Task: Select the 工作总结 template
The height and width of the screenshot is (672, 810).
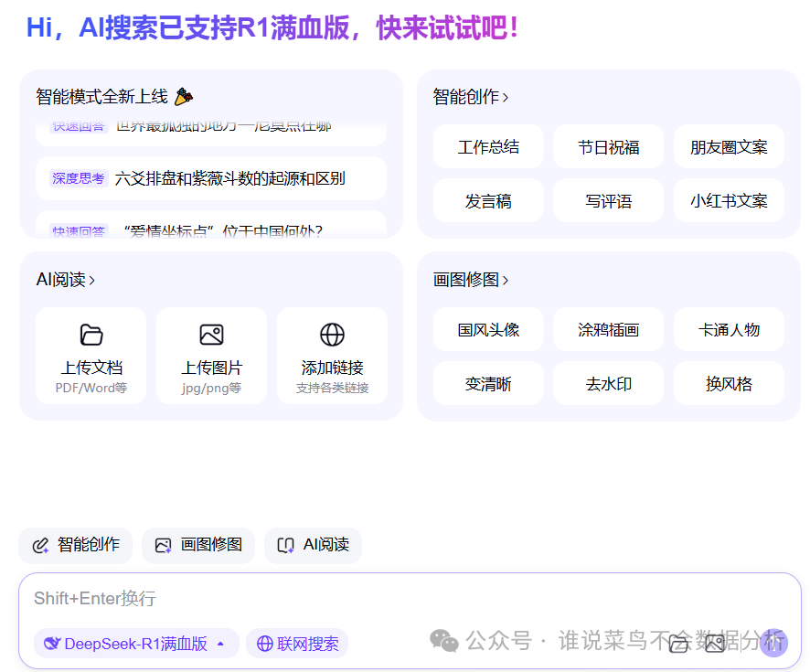Action: (488, 146)
